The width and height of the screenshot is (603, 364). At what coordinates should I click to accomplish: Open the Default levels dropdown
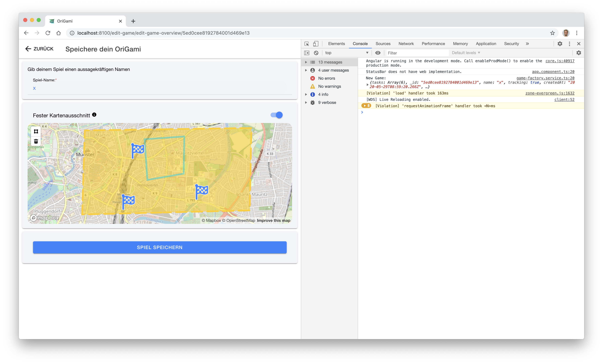465,53
